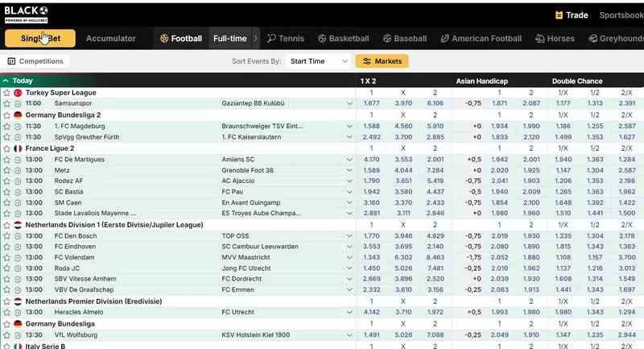
Task: Expand more markets for Metz match
Action: click(x=349, y=171)
